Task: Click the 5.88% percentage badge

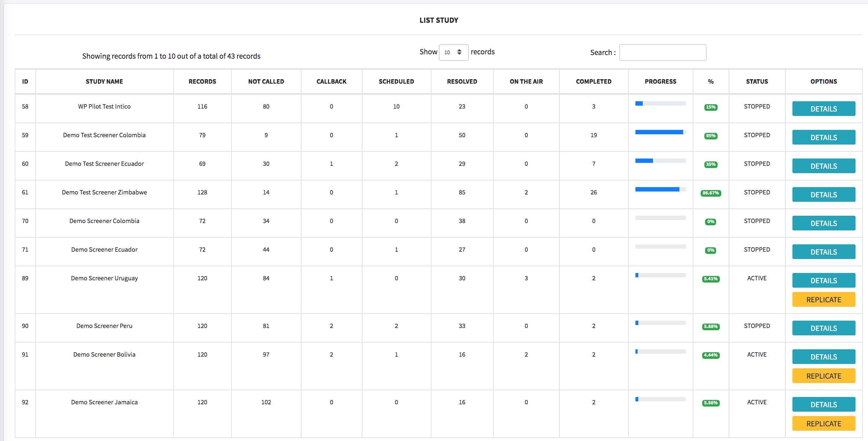Action: [x=711, y=327]
